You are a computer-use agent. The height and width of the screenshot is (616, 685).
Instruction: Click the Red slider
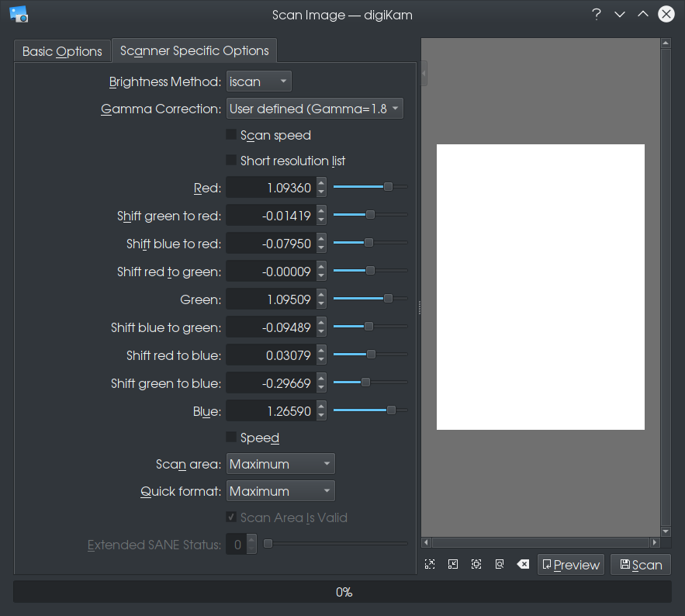(371, 187)
